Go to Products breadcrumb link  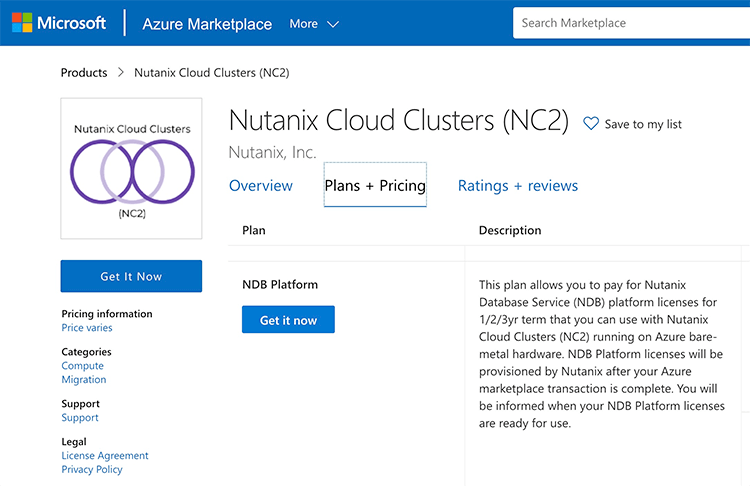click(84, 73)
